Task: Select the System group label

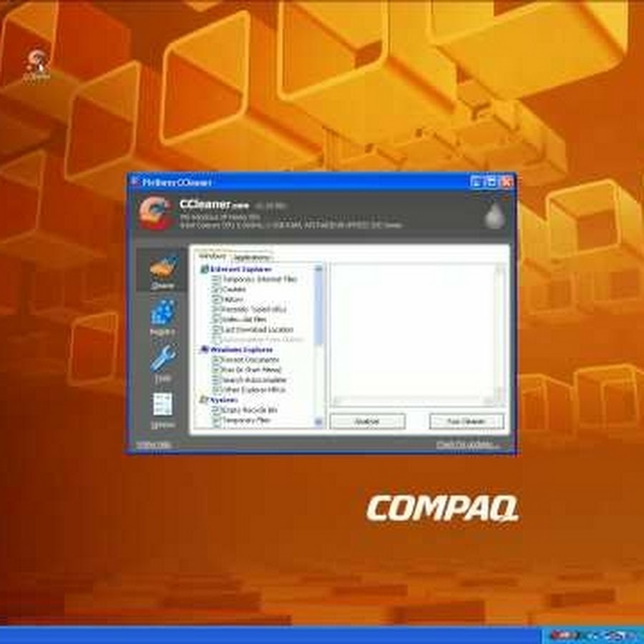Action: (x=224, y=400)
